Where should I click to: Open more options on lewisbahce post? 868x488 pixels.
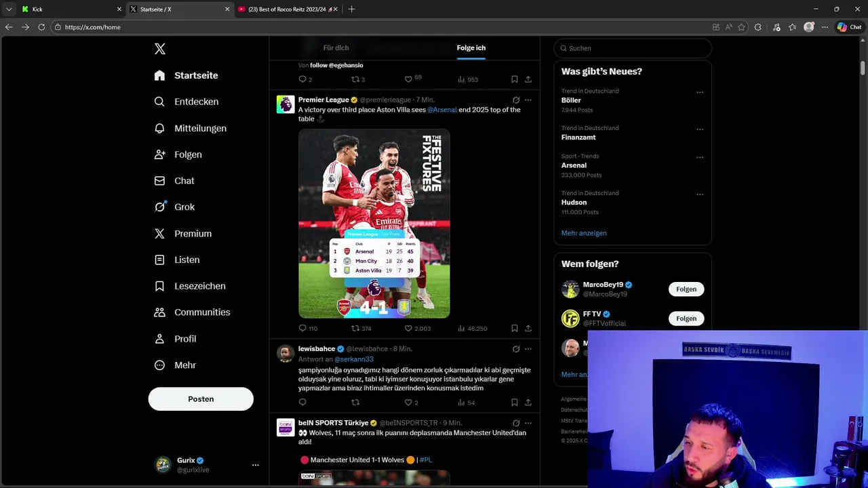point(528,349)
